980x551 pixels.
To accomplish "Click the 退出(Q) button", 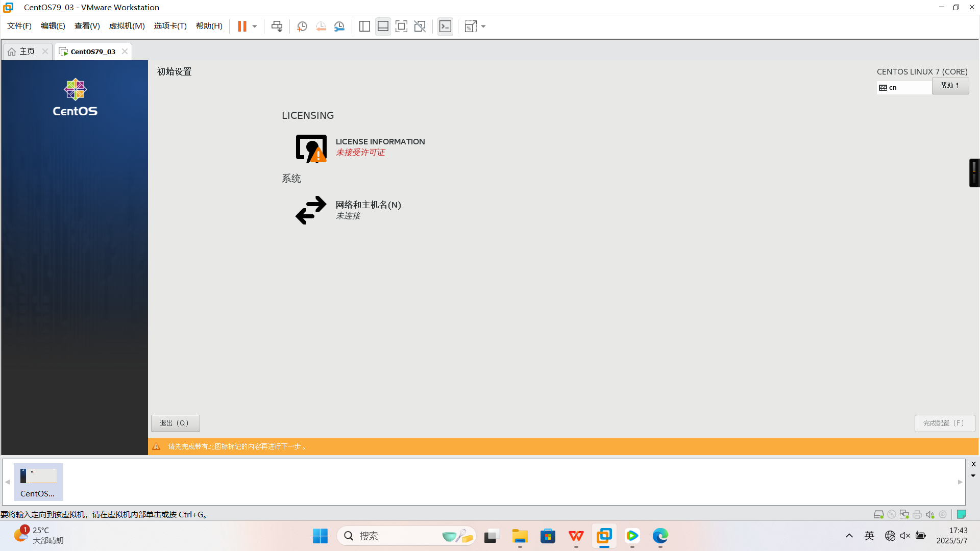I will click(175, 423).
